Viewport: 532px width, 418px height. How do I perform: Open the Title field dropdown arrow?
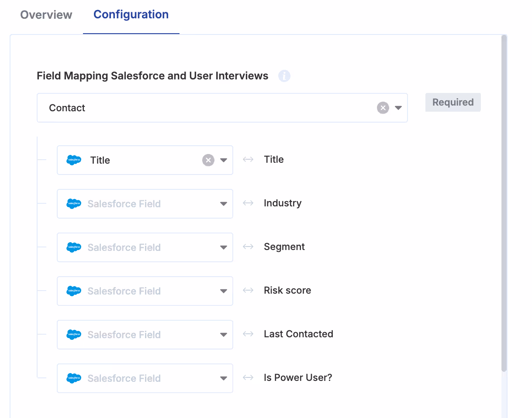click(x=224, y=160)
